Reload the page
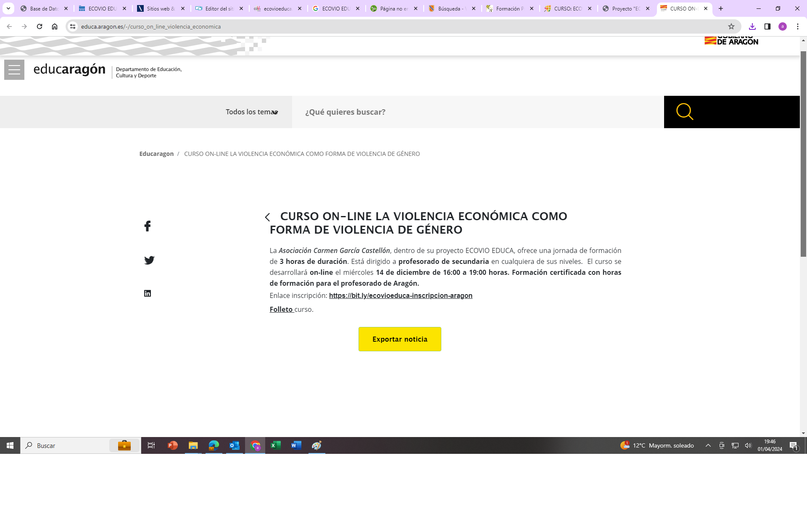The height and width of the screenshot is (532, 807). click(x=40, y=26)
